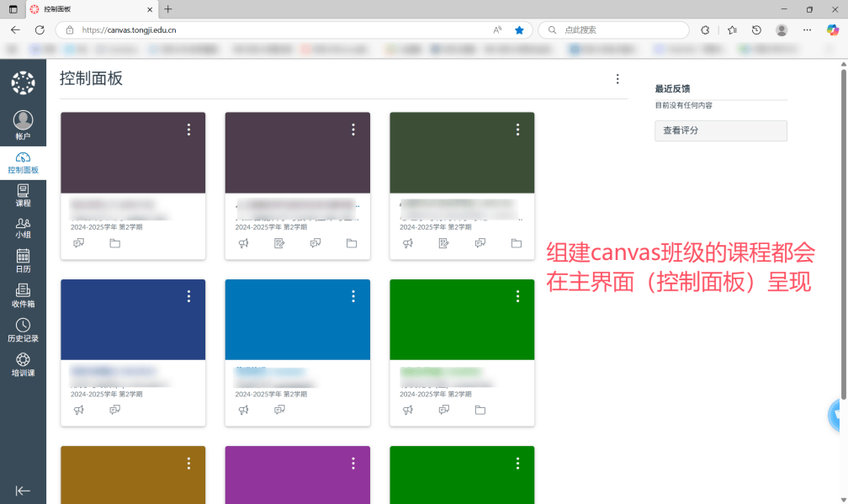Open the kebab menu on the dark blue course card

click(188, 295)
